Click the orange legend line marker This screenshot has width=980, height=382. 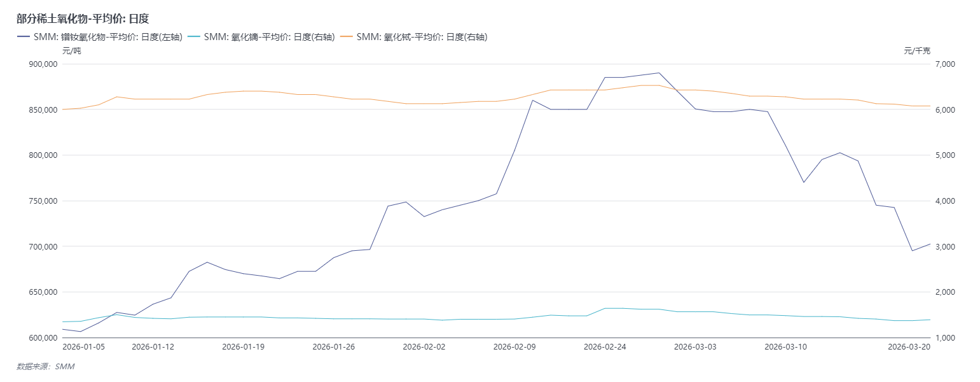click(x=347, y=37)
